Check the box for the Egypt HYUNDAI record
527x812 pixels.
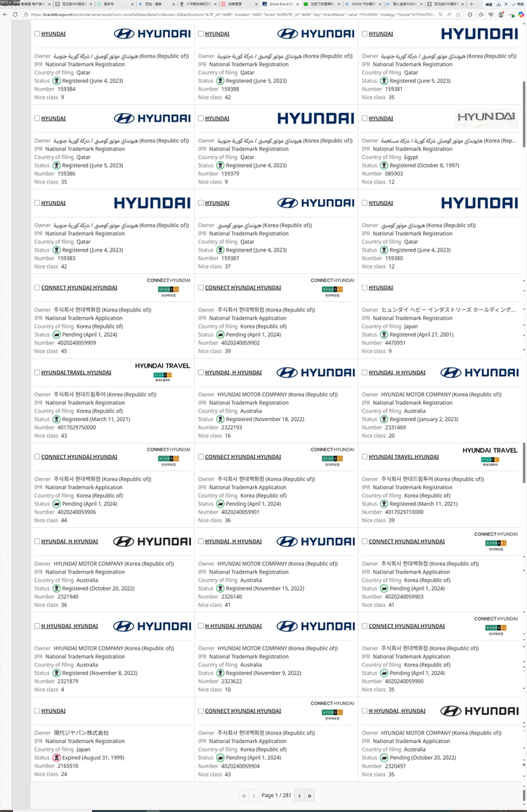point(365,118)
